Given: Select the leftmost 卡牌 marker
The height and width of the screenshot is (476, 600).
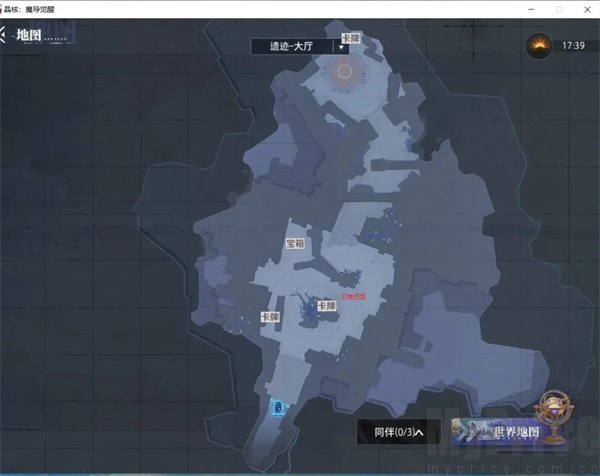Looking at the screenshot, I should [270, 317].
